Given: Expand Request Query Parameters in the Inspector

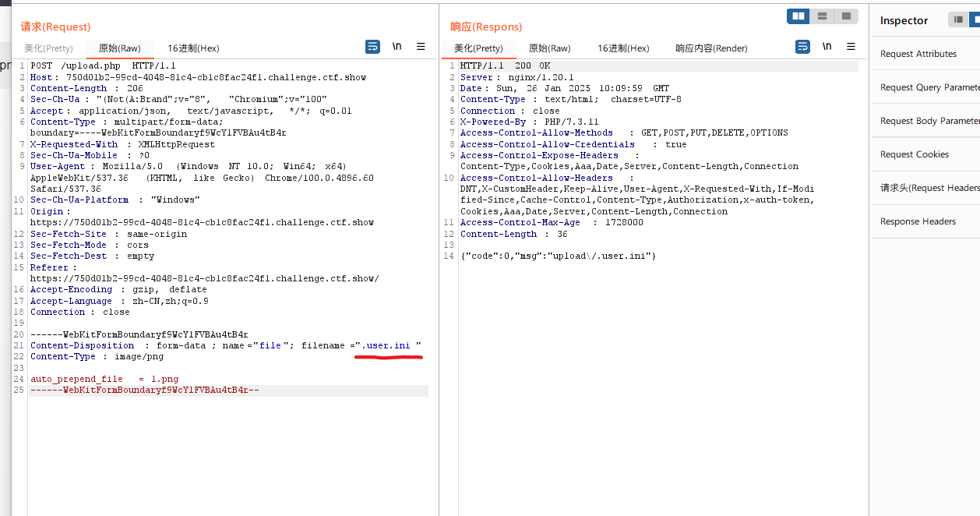Looking at the screenshot, I should pyautogui.click(x=925, y=87).
